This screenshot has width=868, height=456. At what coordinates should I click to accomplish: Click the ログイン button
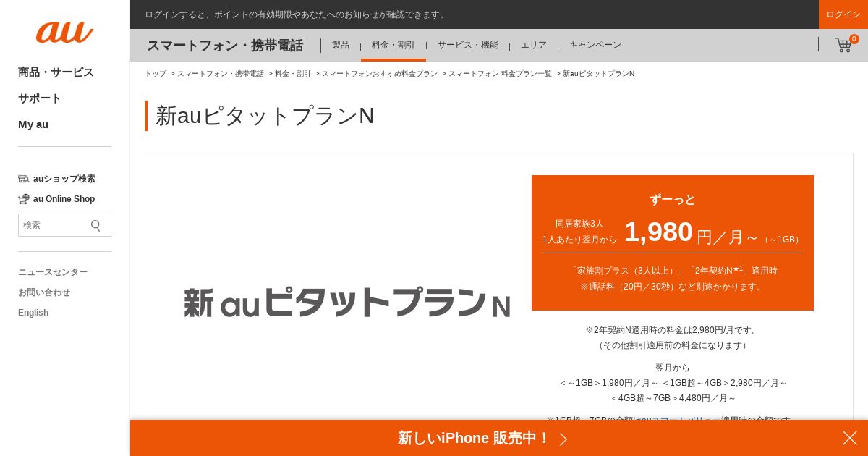(843, 14)
